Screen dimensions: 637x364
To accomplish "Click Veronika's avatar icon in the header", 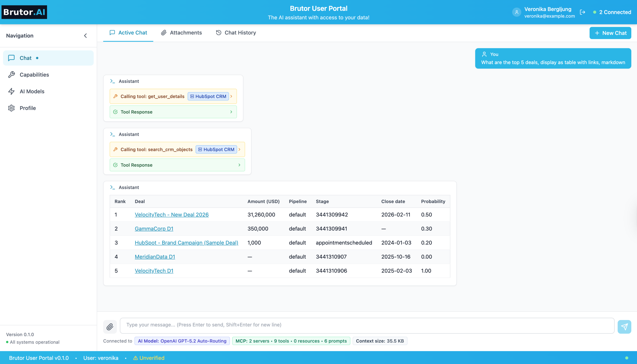I will tap(516, 12).
